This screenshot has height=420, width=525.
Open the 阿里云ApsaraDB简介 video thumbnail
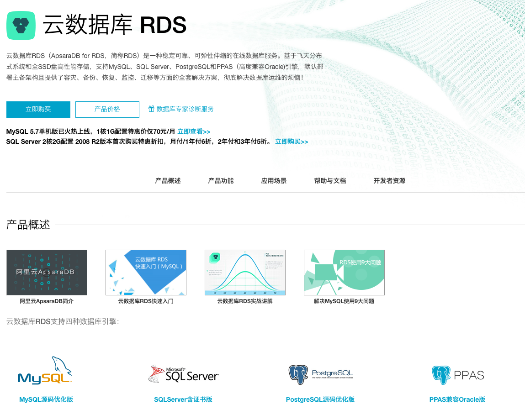[x=47, y=272]
